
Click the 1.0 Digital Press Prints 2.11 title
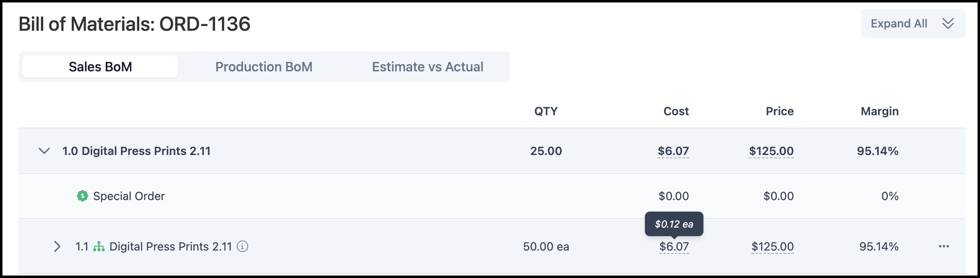pyautogui.click(x=136, y=151)
